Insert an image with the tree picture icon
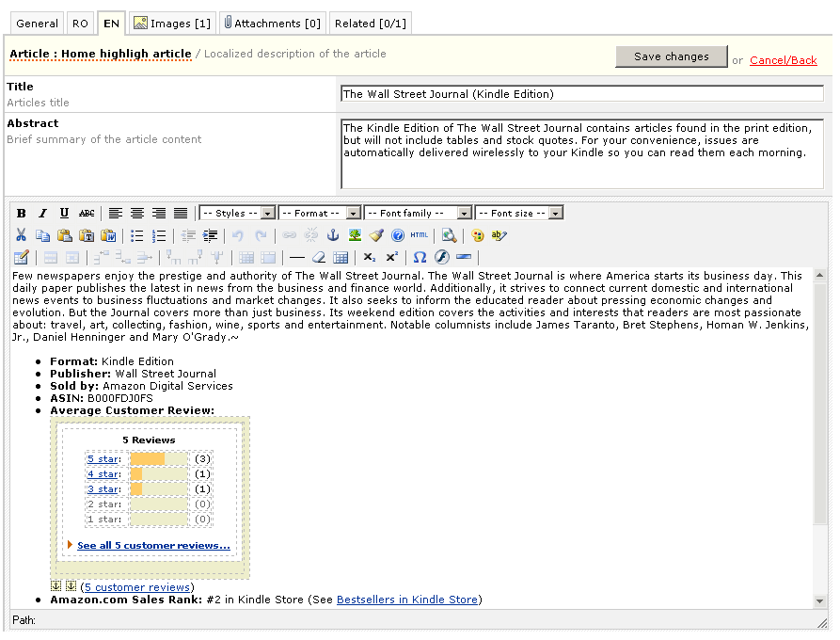This screenshot has height=640, width=840. [x=355, y=234]
